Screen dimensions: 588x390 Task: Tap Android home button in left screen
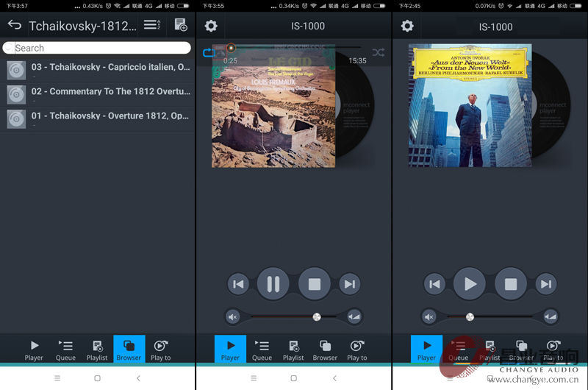tap(98, 378)
